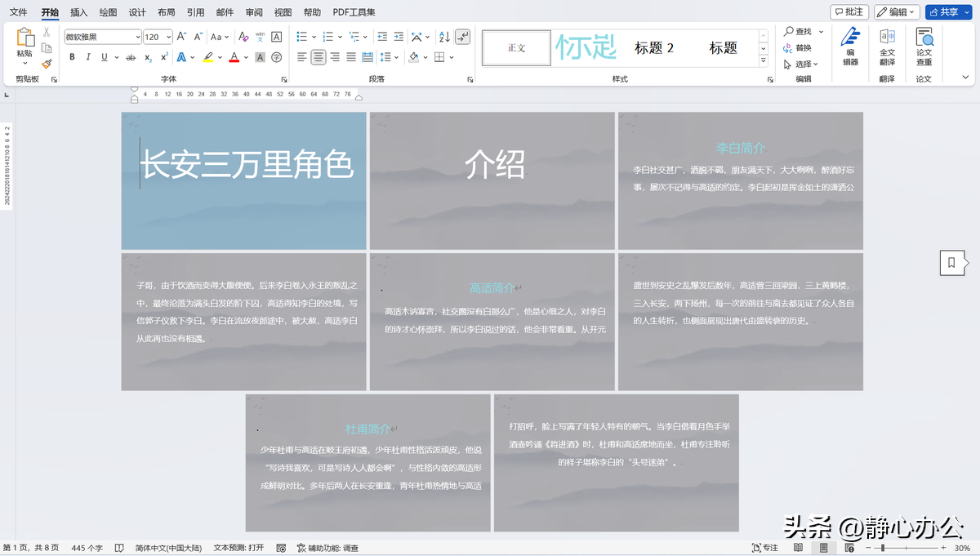Open the numbered list dropdown arrow
The height and width of the screenshot is (556, 980).
point(340,37)
